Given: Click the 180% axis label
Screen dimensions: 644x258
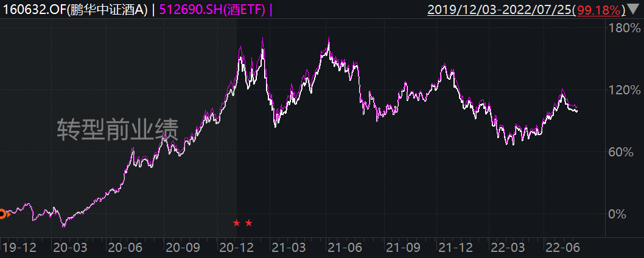Looking at the screenshot, I should [624, 29].
